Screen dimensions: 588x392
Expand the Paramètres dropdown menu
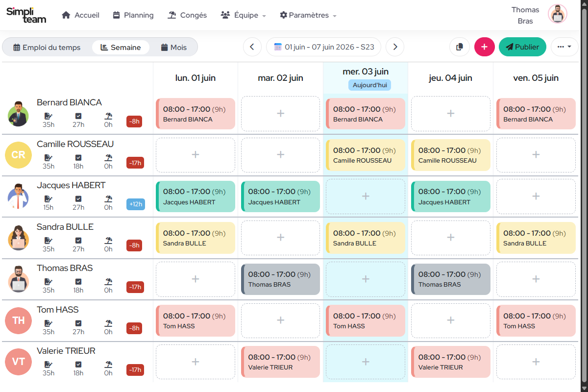(x=308, y=15)
